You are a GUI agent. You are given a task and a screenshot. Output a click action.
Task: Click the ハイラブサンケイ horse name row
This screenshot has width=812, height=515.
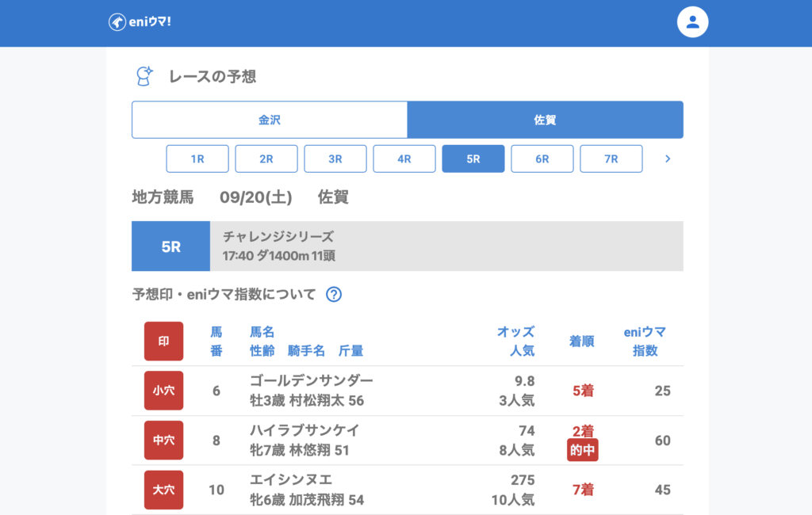tap(304, 430)
